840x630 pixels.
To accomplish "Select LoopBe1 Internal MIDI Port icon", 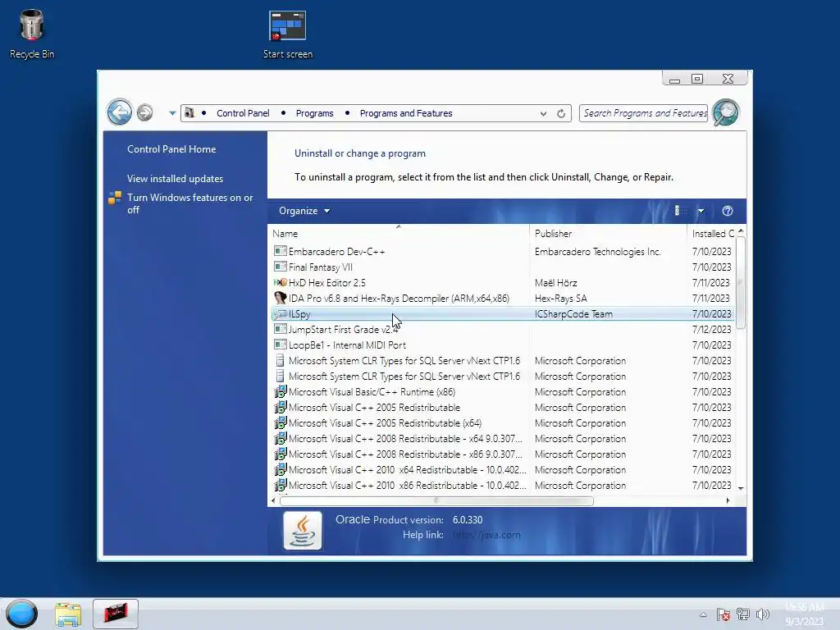I will (x=280, y=345).
